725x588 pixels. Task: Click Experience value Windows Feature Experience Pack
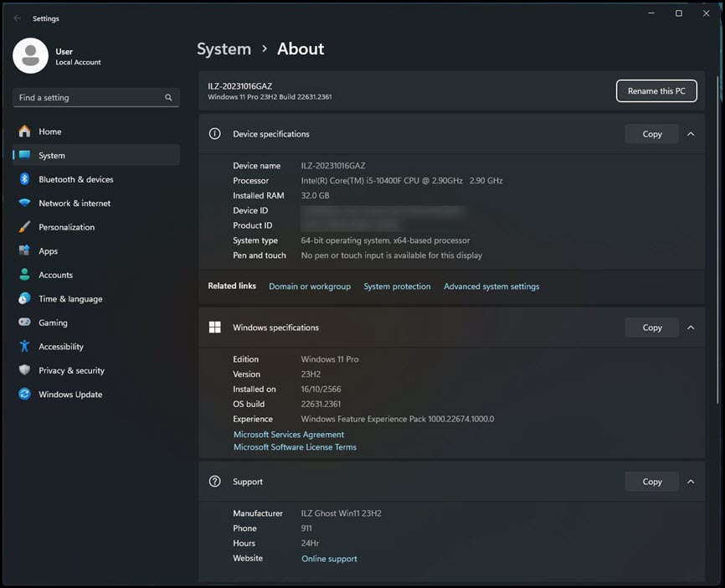click(x=398, y=419)
